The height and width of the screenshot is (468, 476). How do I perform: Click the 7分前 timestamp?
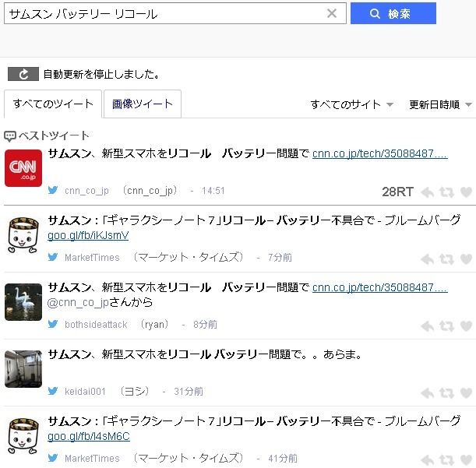[280, 258]
